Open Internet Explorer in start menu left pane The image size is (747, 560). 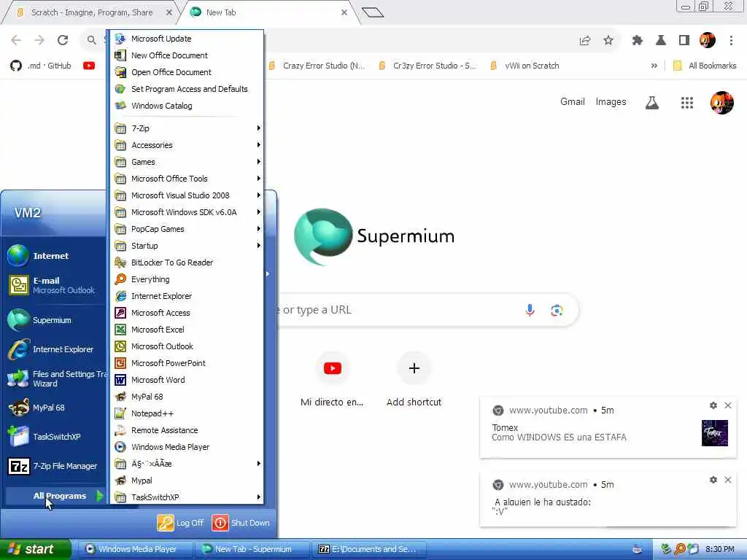[55, 349]
